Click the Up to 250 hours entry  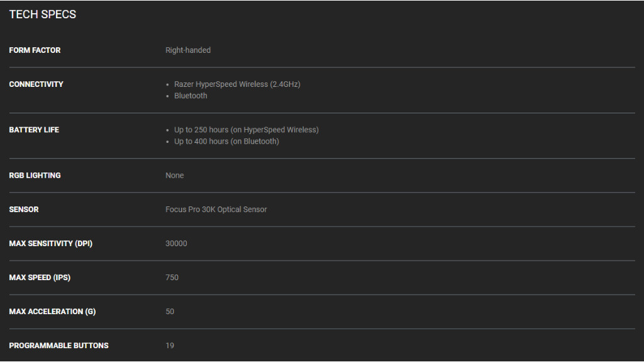[246, 130]
